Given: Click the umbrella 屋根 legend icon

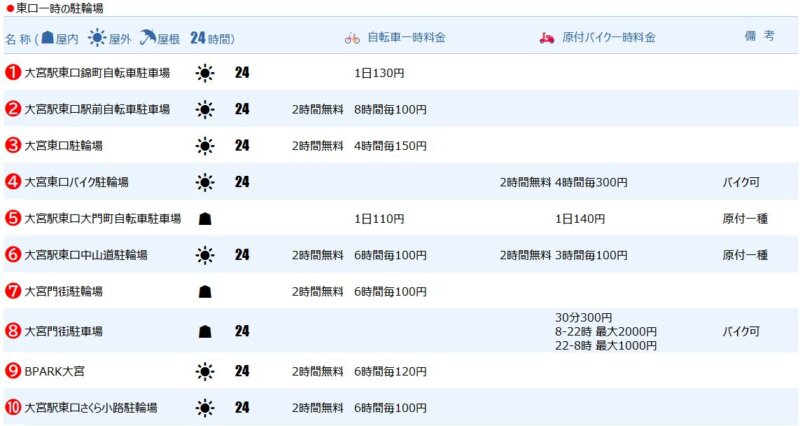Looking at the screenshot, I should click(x=148, y=37).
